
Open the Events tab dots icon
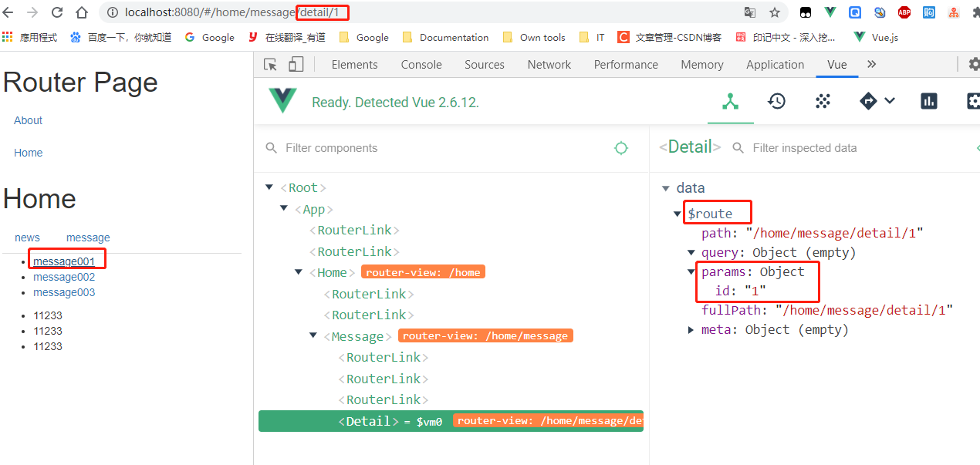(x=823, y=101)
